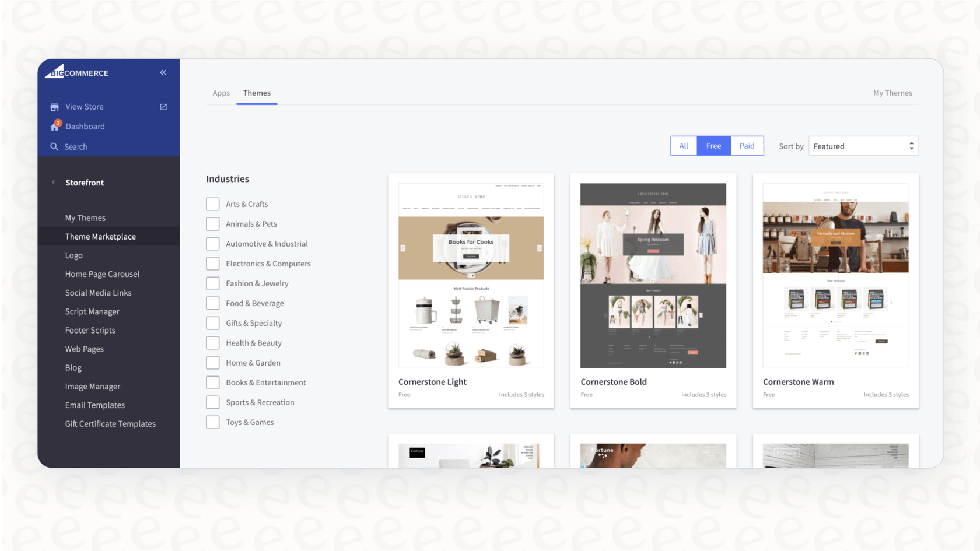Click the BigCommerce logo

(x=76, y=72)
